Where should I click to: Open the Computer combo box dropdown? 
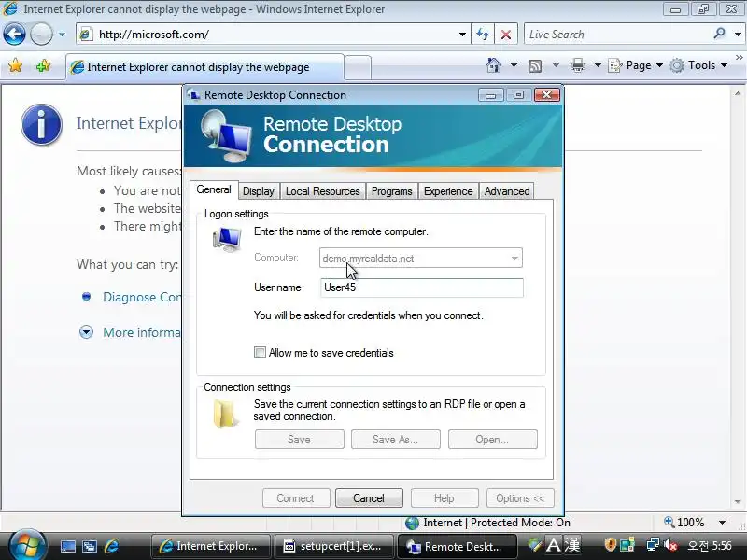(x=514, y=259)
